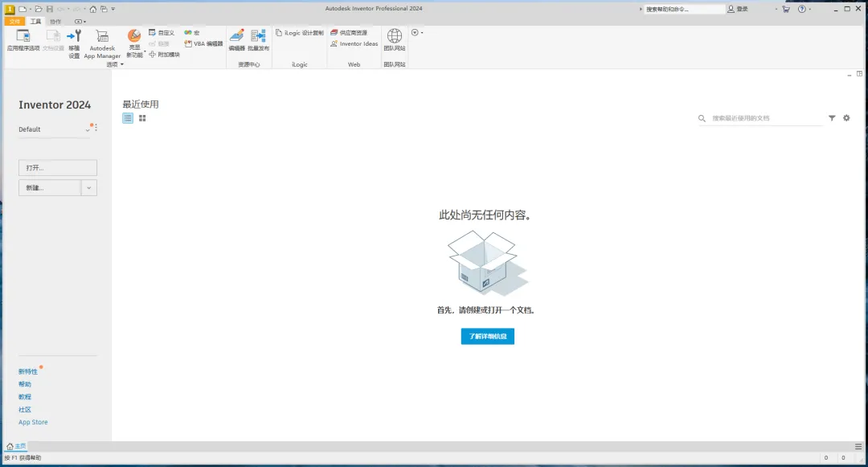Image resolution: width=868 pixels, height=467 pixels.
Task: Click the Inventor application logo
Action: tap(10, 9)
